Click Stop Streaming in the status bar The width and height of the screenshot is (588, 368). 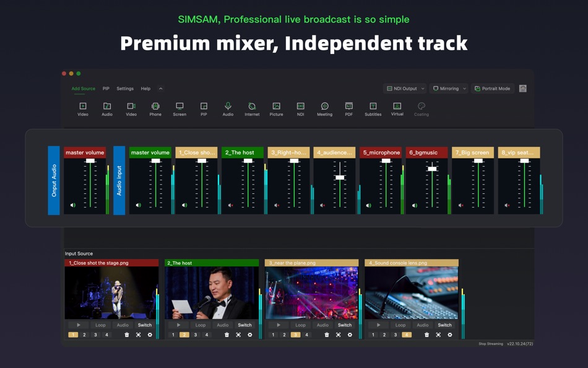[x=491, y=344]
